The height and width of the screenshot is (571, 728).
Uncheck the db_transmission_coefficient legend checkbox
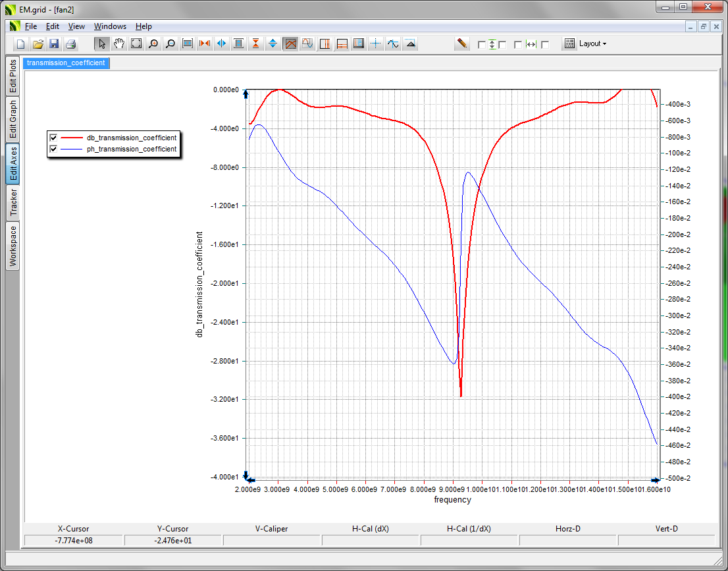click(54, 137)
